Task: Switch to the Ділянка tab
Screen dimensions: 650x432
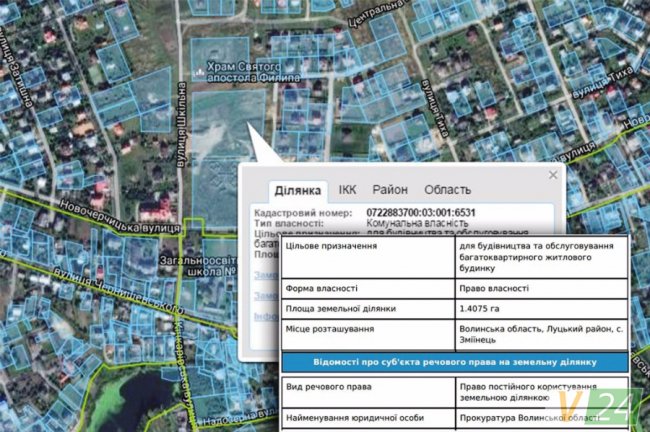Action: 297,190
